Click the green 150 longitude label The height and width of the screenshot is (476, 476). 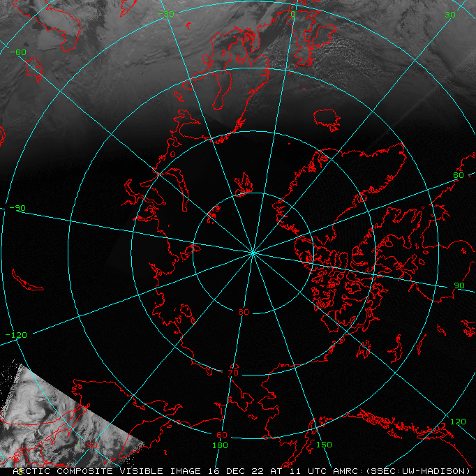(325, 445)
